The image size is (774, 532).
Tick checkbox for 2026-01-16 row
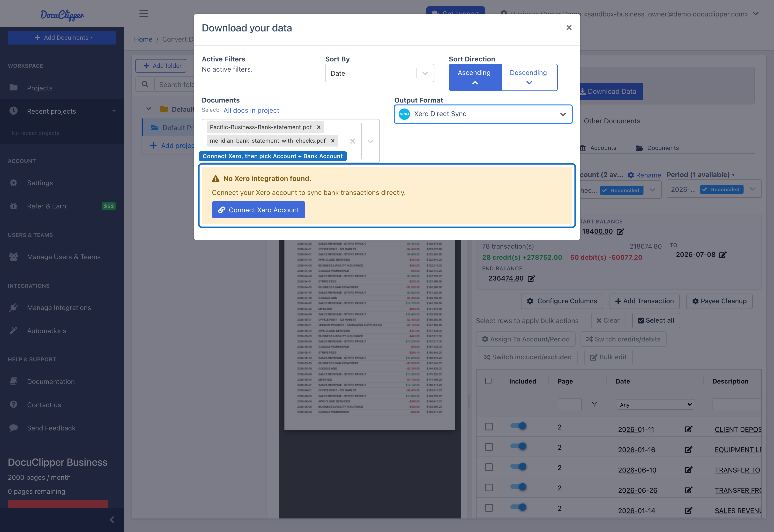pos(489,447)
